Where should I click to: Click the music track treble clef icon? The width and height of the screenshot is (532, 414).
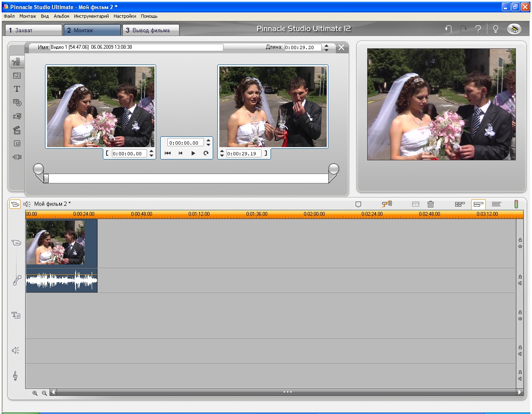tap(15, 376)
